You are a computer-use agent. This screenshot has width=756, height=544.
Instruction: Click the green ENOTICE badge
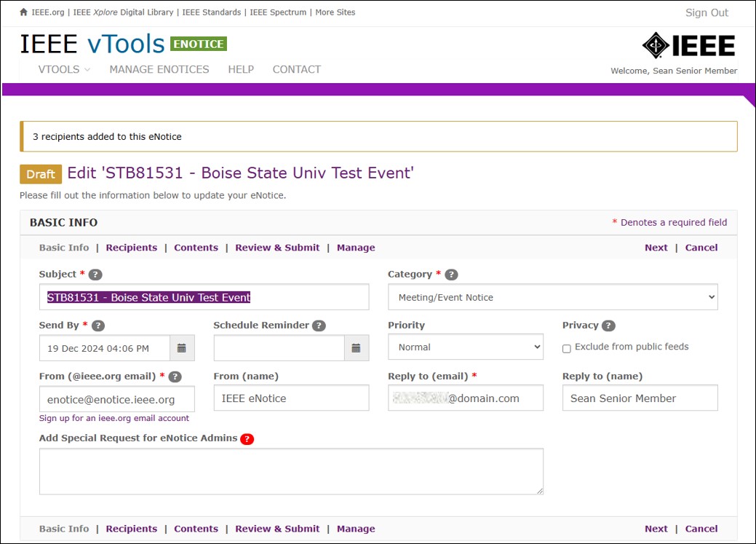click(199, 44)
